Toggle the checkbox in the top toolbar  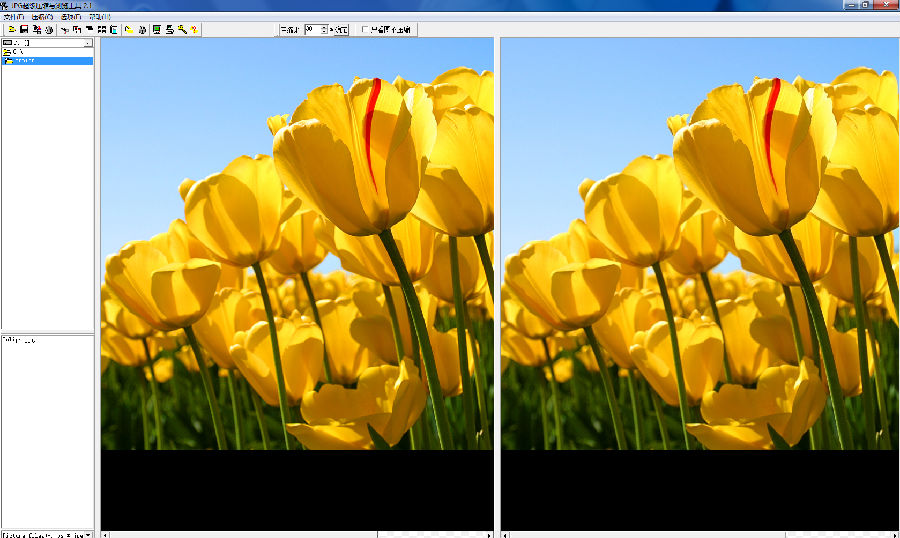pyautogui.click(x=365, y=30)
